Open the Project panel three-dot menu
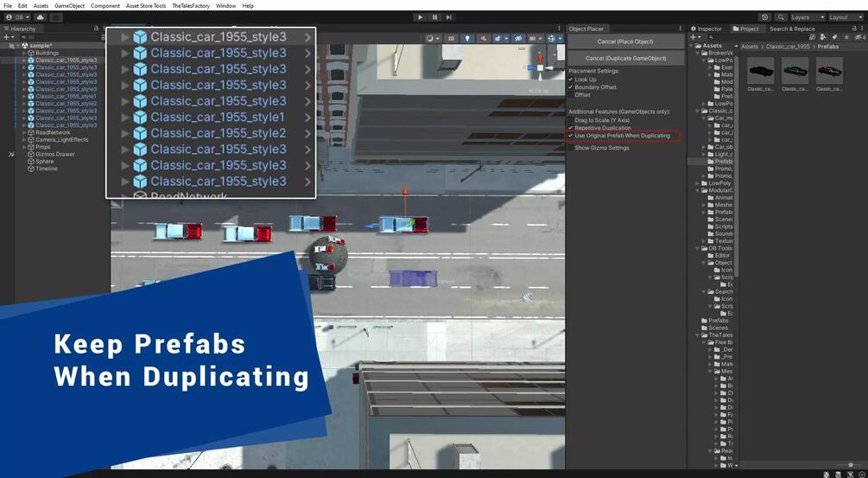 (x=861, y=29)
